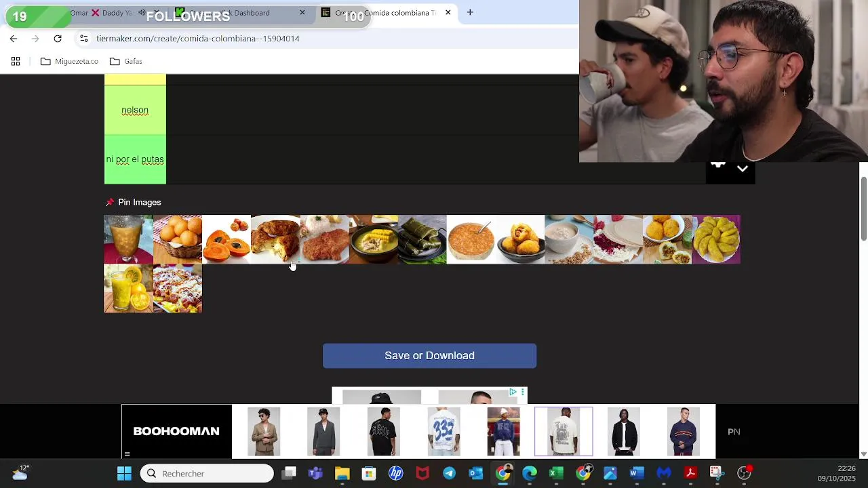Open the beige suit ad product
The image size is (868, 488).
pos(264,432)
